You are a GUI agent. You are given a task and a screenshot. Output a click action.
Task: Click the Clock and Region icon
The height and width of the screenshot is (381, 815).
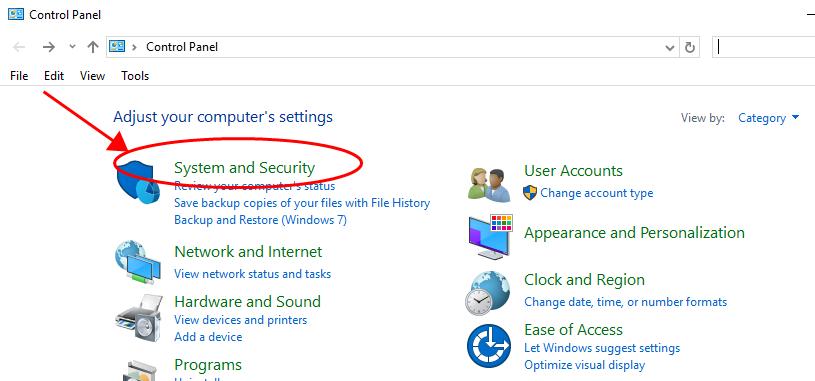pos(489,293)
